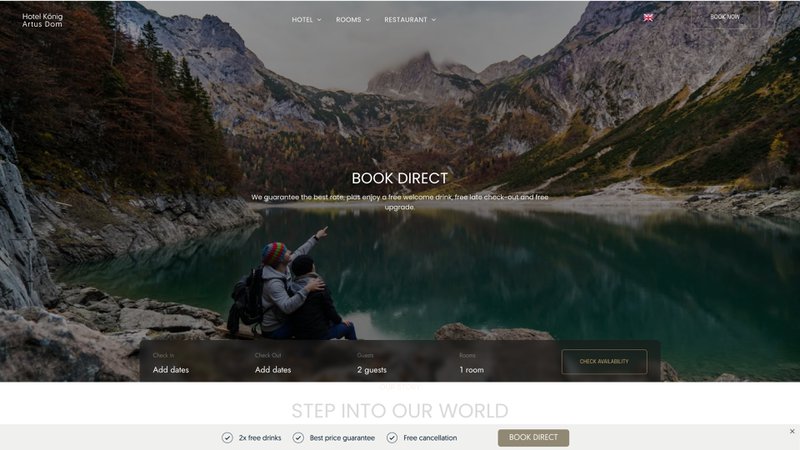The image size is (800, 450).
Task: Open the ROOMS navigation item
Action: 348,20
